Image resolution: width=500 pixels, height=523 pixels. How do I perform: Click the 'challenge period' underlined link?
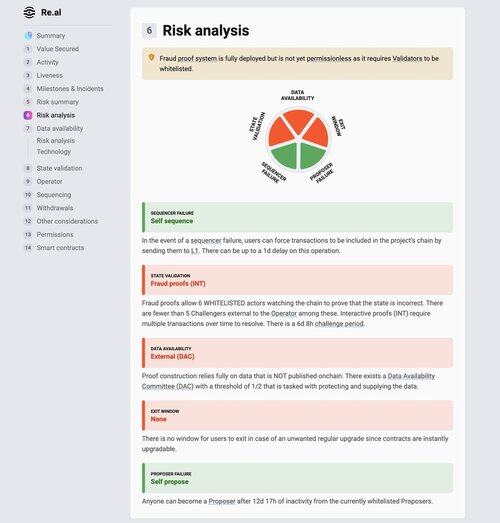click(x=339, y=324)
